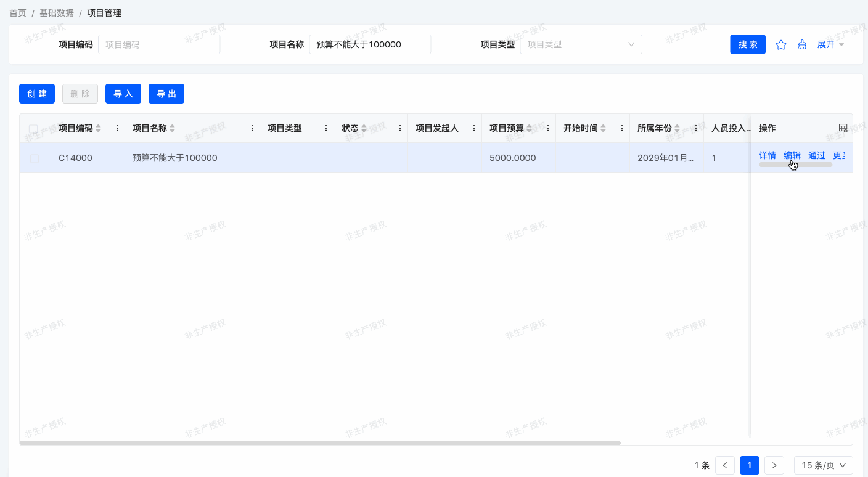Screen dimensions: 868x477
Task: Click the clear filters broom icon
Action: [x=802, y=45]
